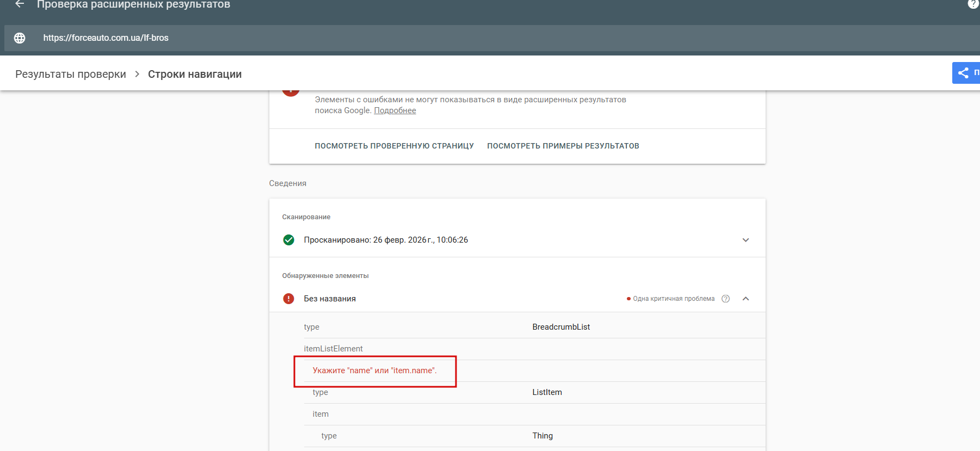The height and width of the screenshot is (451, 980).
Task: Click the forceauto.com.ua URL field
Action: pos(492,38)
